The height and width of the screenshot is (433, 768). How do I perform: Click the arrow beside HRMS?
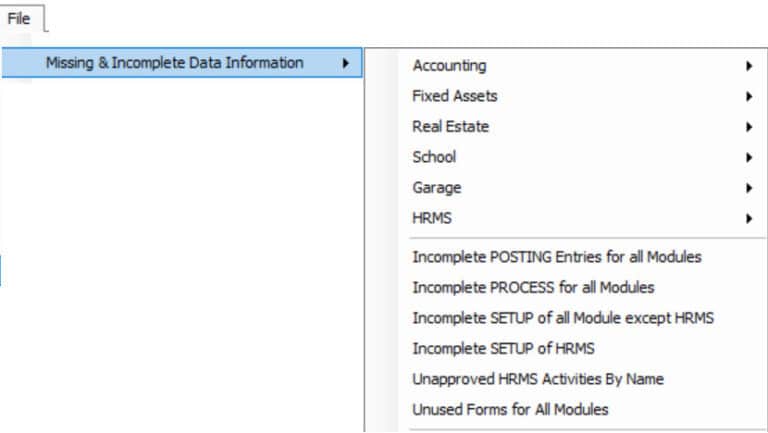(x=748, y=218)
